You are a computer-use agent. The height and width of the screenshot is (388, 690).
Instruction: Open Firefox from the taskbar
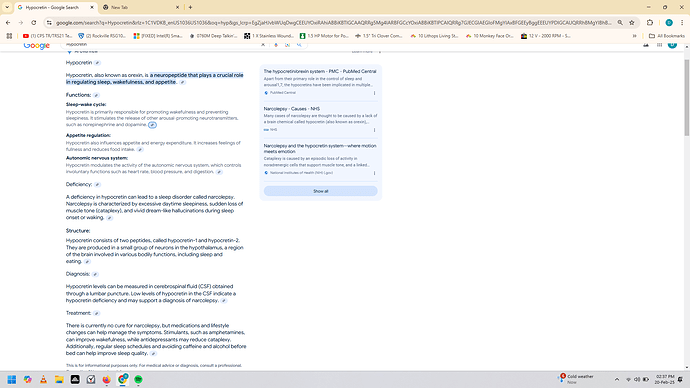pos(106,379)
